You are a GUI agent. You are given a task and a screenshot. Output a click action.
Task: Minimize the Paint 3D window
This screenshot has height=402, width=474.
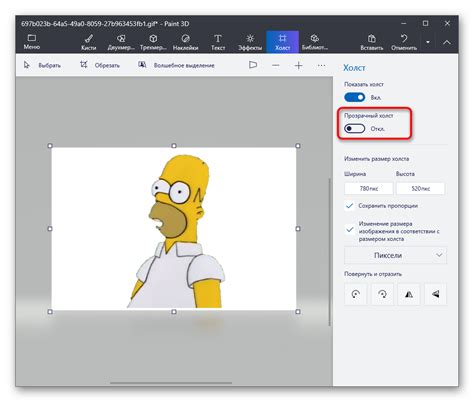pyautogui.click(x=404, y=24)
